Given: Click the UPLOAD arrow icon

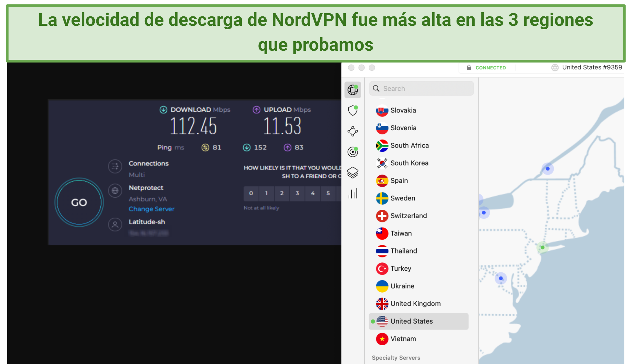Looking at the screenshot, I should pyautogui.click(x=256, y=110).
